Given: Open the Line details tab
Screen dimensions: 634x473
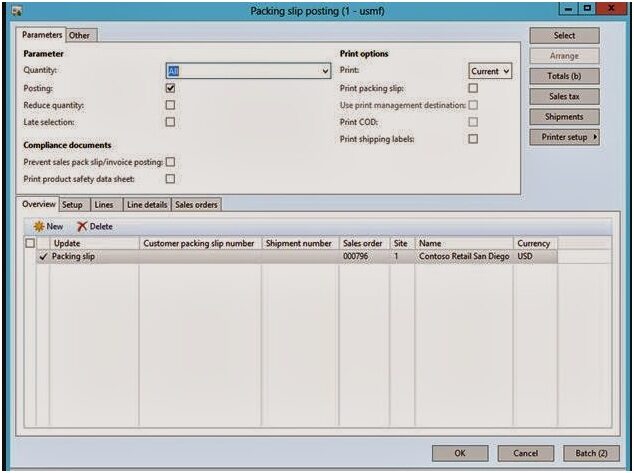Looking at the screenshot, I should click(146, 205).
